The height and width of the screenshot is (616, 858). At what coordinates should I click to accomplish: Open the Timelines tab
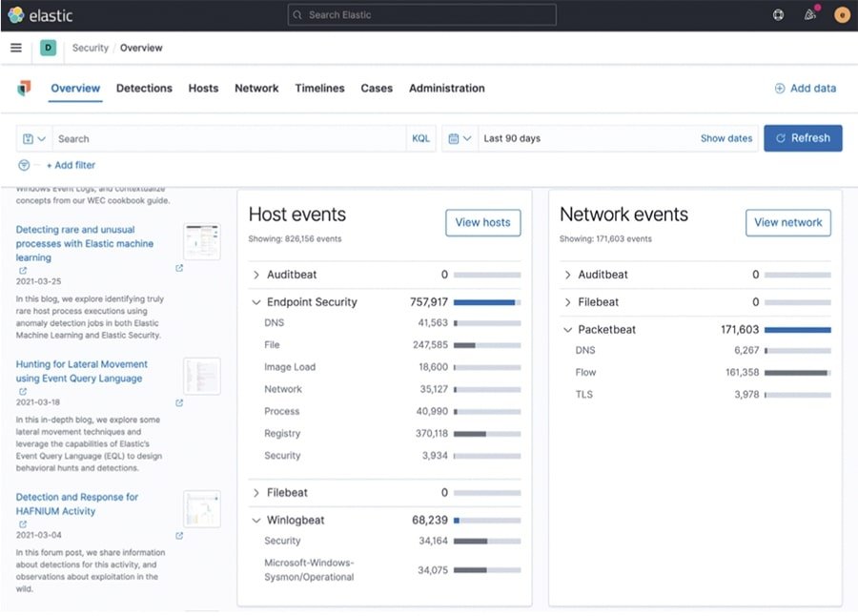click(319, 88)
